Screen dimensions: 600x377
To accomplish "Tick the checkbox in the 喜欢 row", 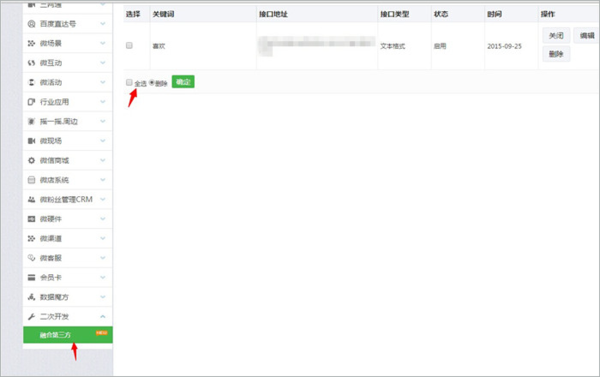I will tap(129, 46).
